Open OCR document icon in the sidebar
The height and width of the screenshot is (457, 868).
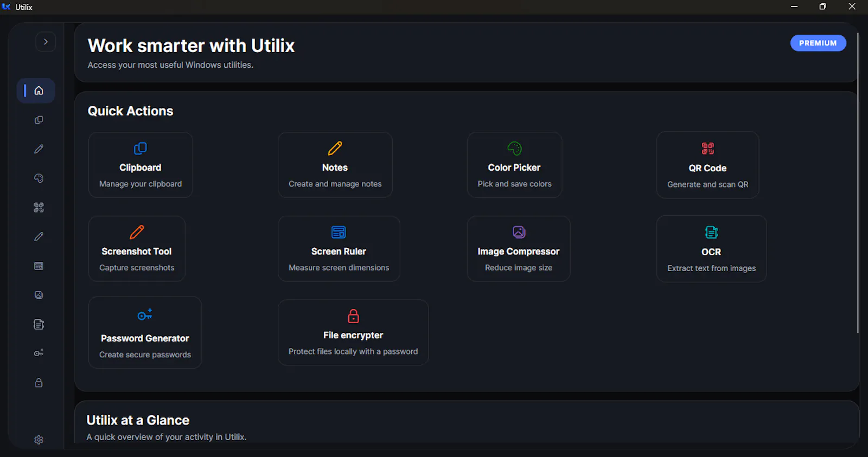click(x=39, y=324)
